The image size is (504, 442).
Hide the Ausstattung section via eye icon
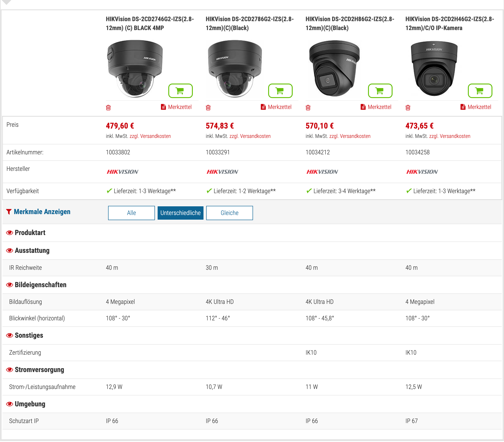click(x=9, y=251)
